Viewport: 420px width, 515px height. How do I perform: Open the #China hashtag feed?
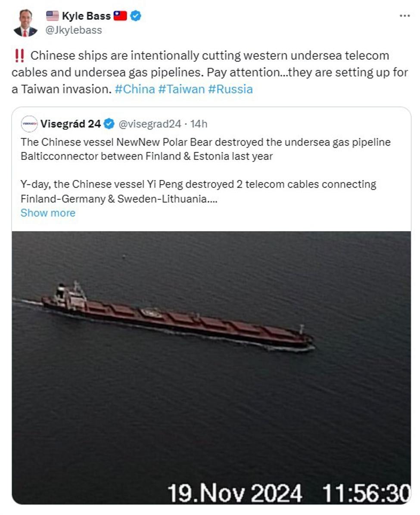[x=137, y=89]
